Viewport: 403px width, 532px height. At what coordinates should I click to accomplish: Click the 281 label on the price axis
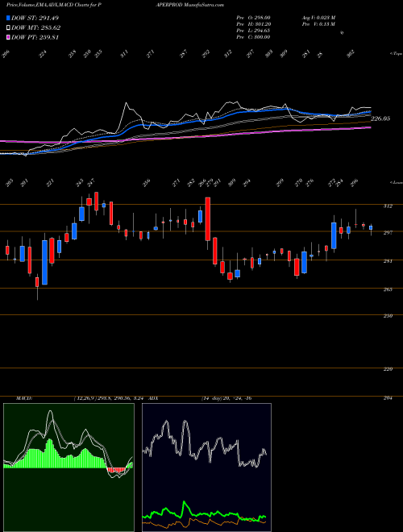[388, 261]
